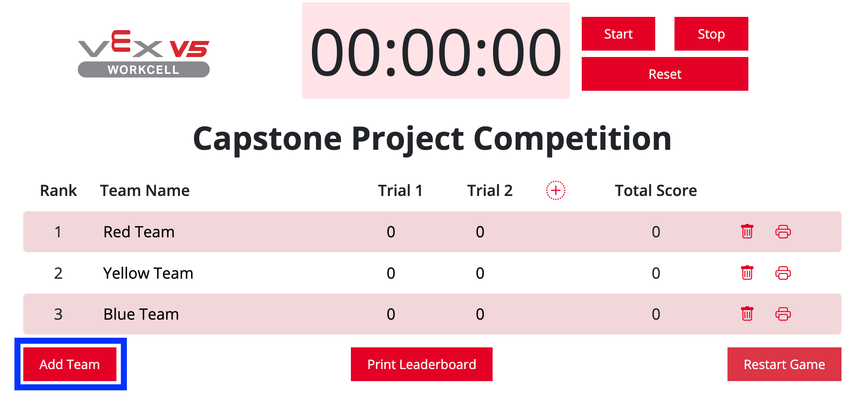The width and height of the screenshot is (868, 408).
Task: Delete Yellow Team using its trash icon
Action: click(747, 273)
